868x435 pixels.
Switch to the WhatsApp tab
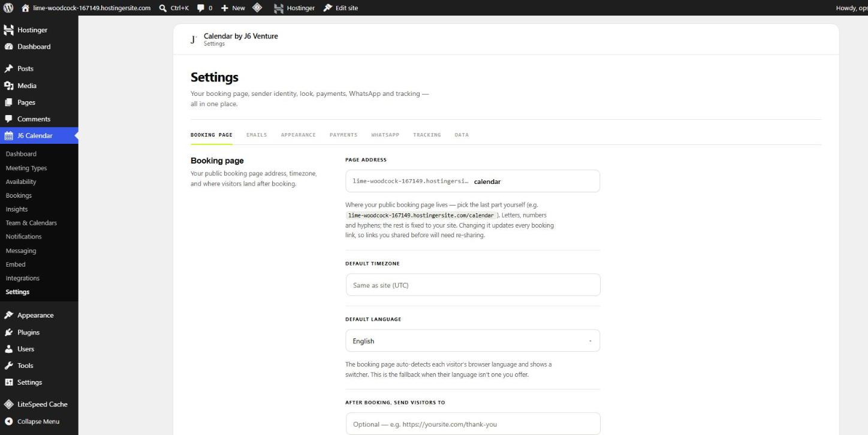pyautogui.click(x=385, y=135)
